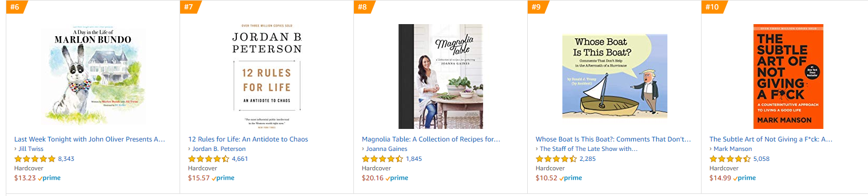
Task: Click the star rating for 12 Rules for Life
Action: tap(208, 159)
